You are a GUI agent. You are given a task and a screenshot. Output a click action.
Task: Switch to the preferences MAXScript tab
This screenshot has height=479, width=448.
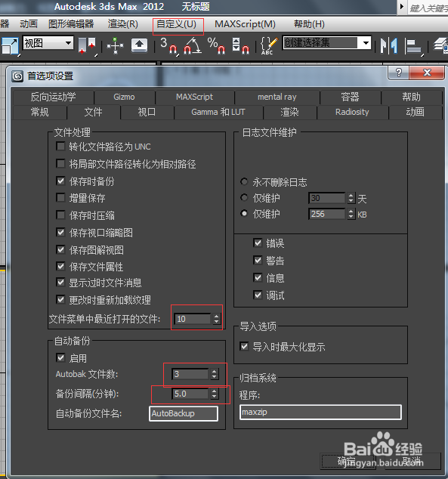point(194,97)
